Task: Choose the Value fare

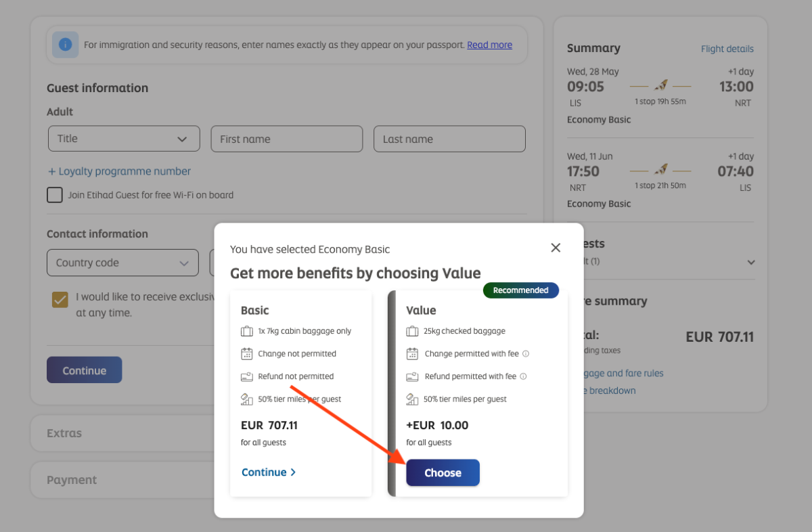Action: click(443, 472)
